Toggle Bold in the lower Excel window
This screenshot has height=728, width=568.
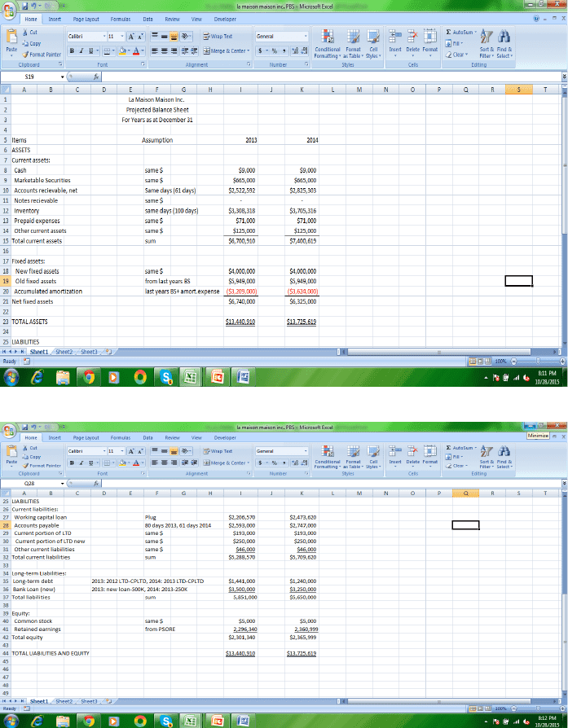point(72,463)
